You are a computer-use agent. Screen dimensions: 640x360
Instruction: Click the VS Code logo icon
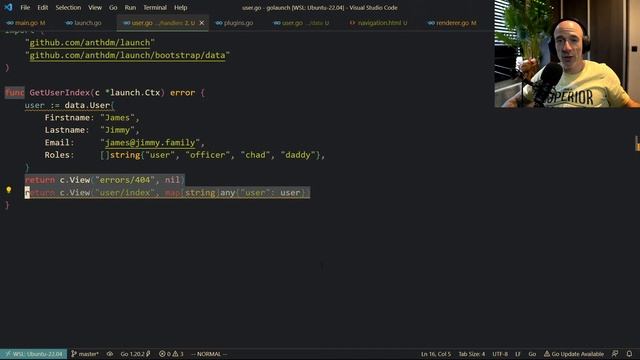(8, 7)
